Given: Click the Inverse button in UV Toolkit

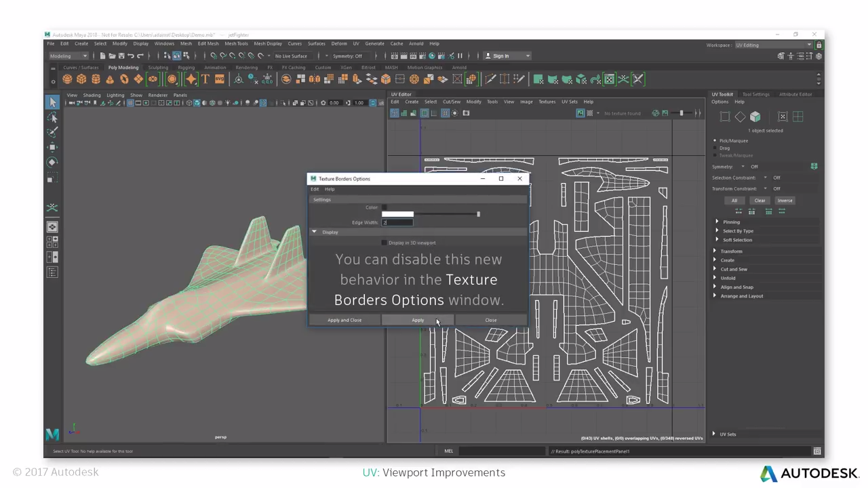Looking at the screenshot, I should pos(785,201).
